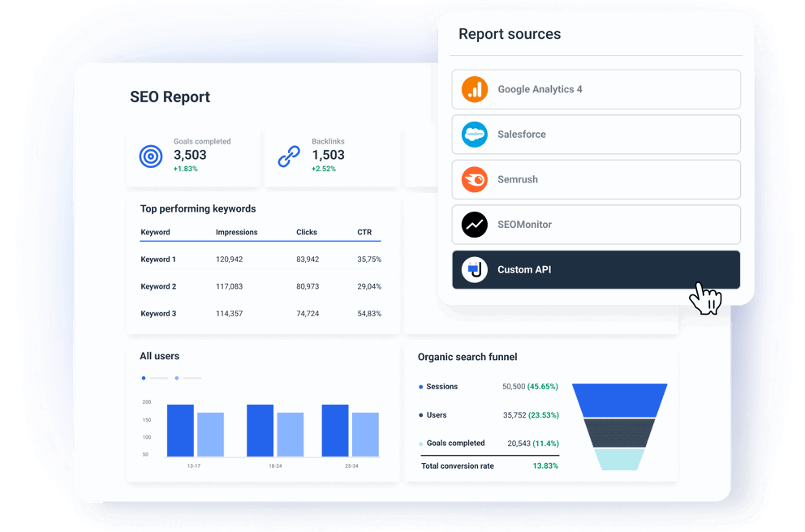Click the light blue legend dot in All users

[x=177, y=378]
